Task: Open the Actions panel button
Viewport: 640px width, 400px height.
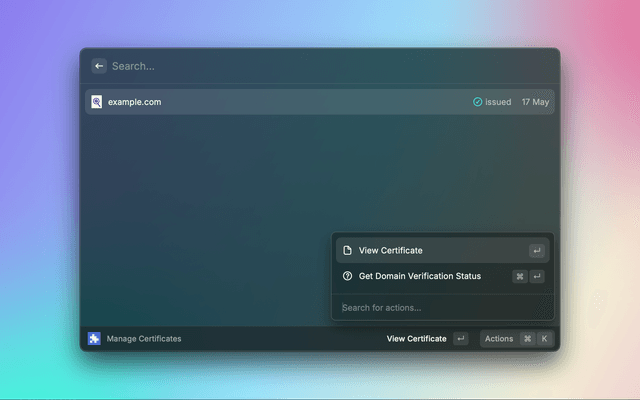Action: tap(499, 339)
